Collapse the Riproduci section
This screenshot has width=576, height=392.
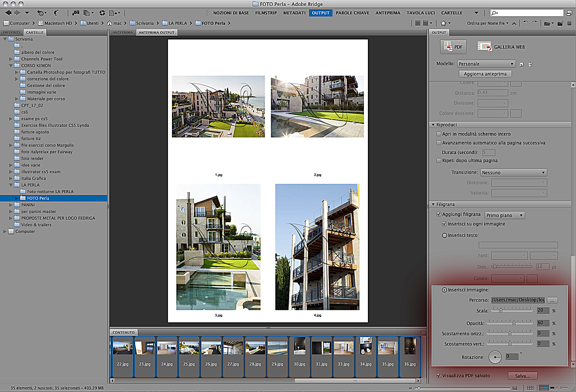point(433,125)
